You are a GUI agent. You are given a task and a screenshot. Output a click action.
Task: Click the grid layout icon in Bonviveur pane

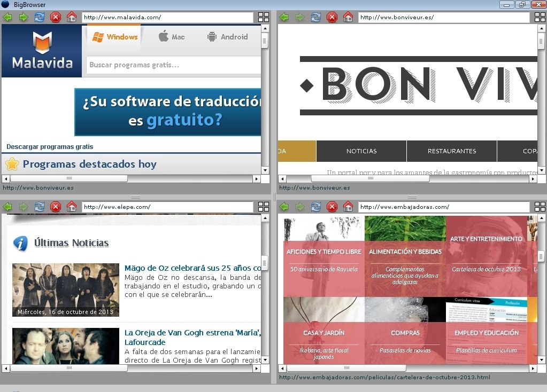tap(540, 17)
